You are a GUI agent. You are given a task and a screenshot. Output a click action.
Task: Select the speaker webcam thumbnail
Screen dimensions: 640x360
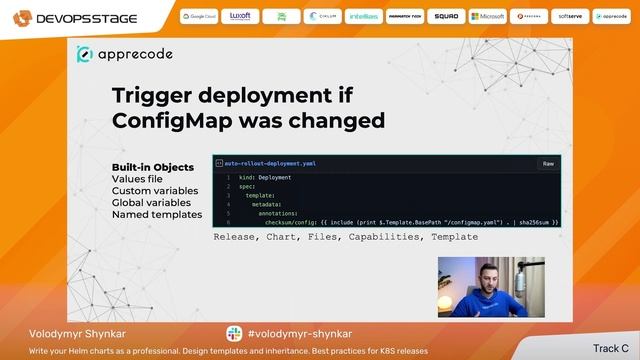pos(491,287)
